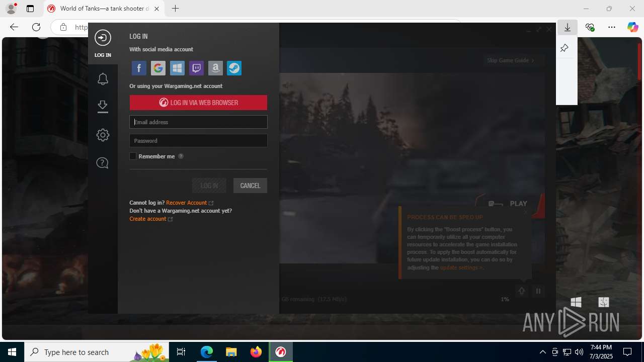Click Boost process arrow icon

[x=522, y=291]
